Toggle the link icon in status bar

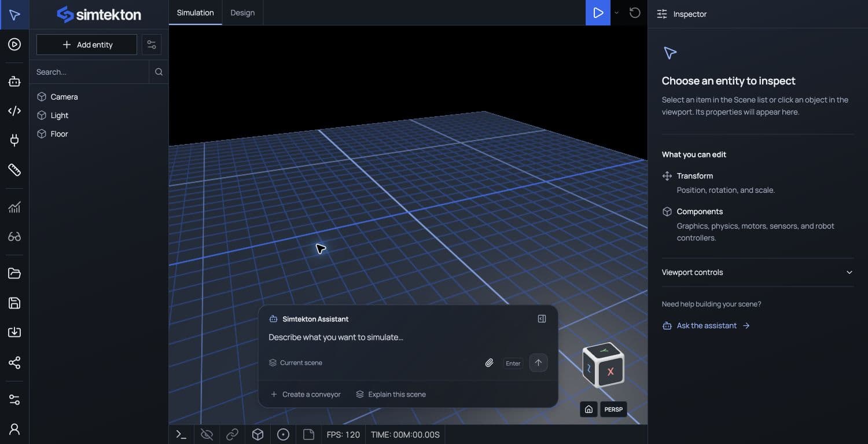232,434
